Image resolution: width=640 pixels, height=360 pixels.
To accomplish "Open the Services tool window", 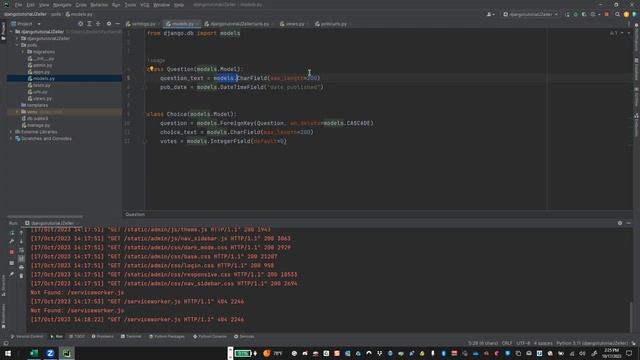I will point(244,336).
